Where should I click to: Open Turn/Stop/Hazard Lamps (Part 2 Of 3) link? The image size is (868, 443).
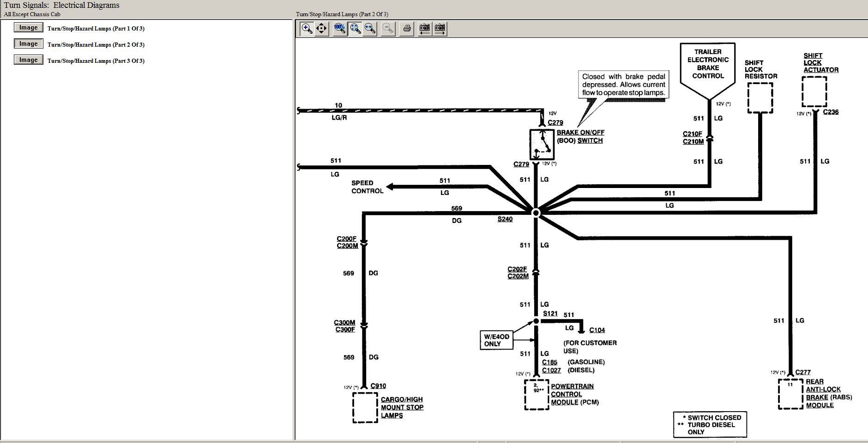(x=96, y=45)
